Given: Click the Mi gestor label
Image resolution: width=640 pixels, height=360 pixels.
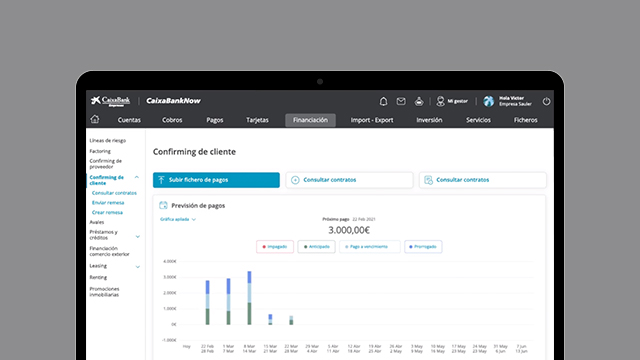Looking at the screenshot, I should coord(458,101).
